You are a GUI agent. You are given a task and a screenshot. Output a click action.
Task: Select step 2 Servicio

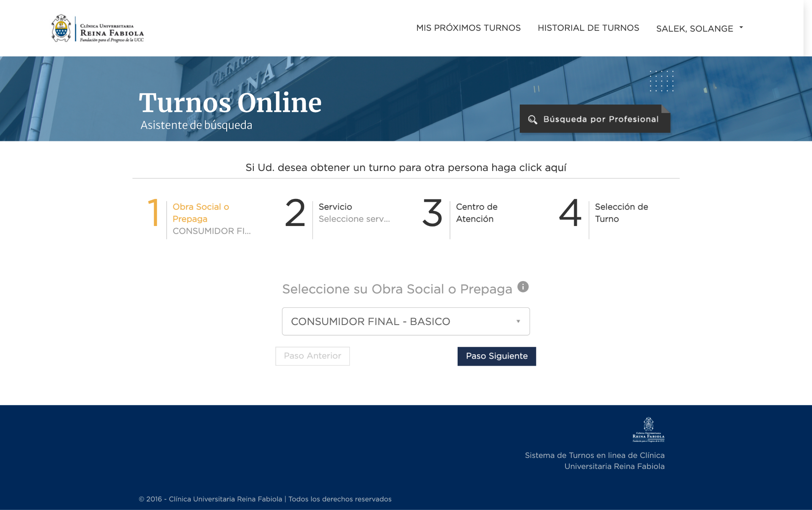338,218
